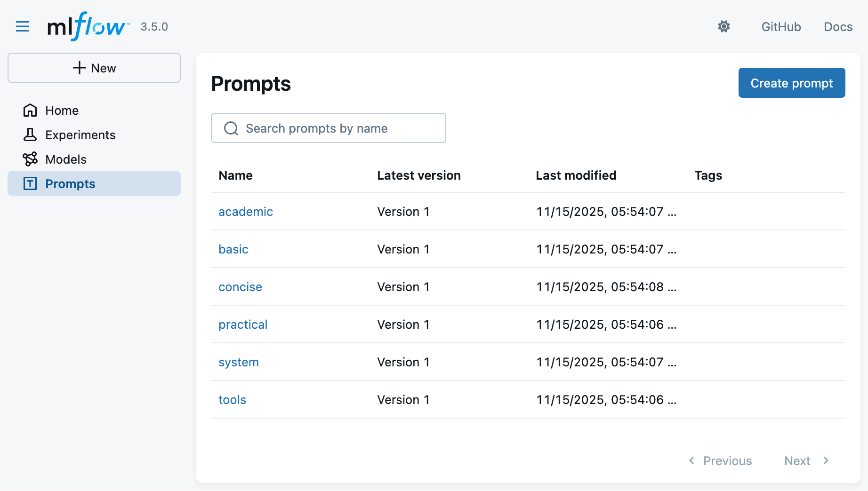This screenshot has width=868, height=491.
Task: Open the GitHub link in the header
Action: tap(781, 27)
